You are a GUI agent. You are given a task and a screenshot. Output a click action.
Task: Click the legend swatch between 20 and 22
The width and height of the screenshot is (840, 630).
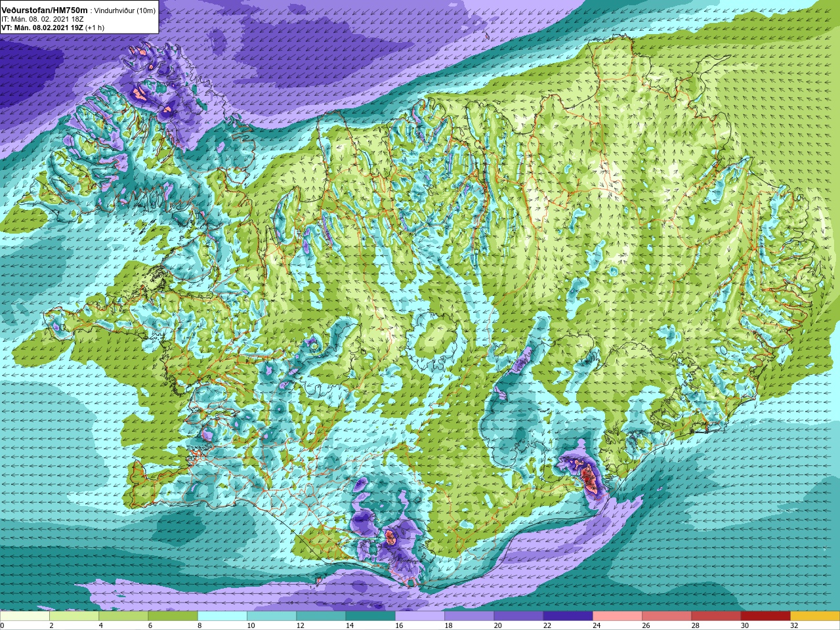click(518, 616)
